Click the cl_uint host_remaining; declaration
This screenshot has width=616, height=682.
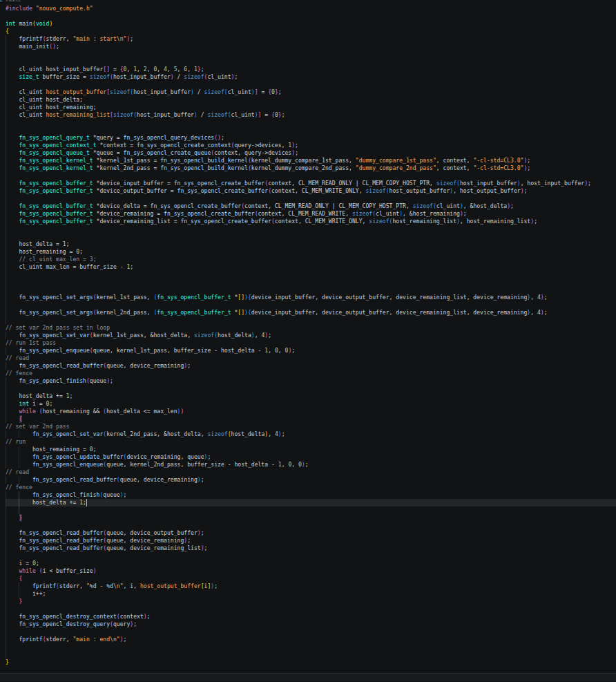tap(57, 107)
